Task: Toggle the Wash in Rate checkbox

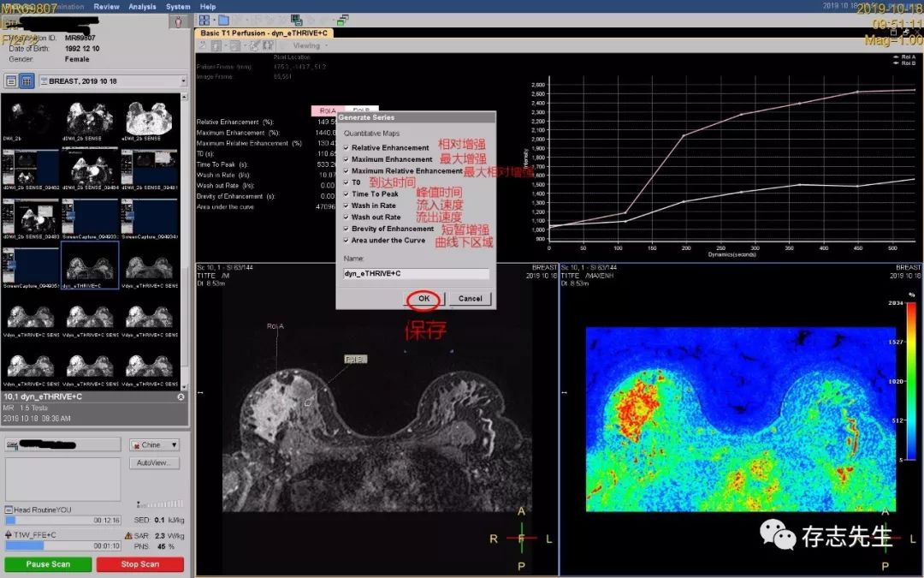Action: click(346, 206)
